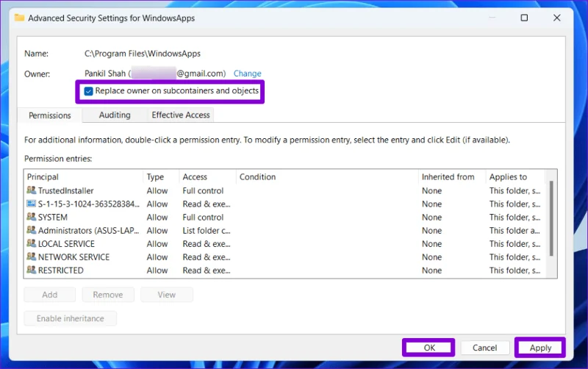Viewport: 588px width, 369px height.
Task: Confirm with the OK button
Action: click(x=429, y=348)
